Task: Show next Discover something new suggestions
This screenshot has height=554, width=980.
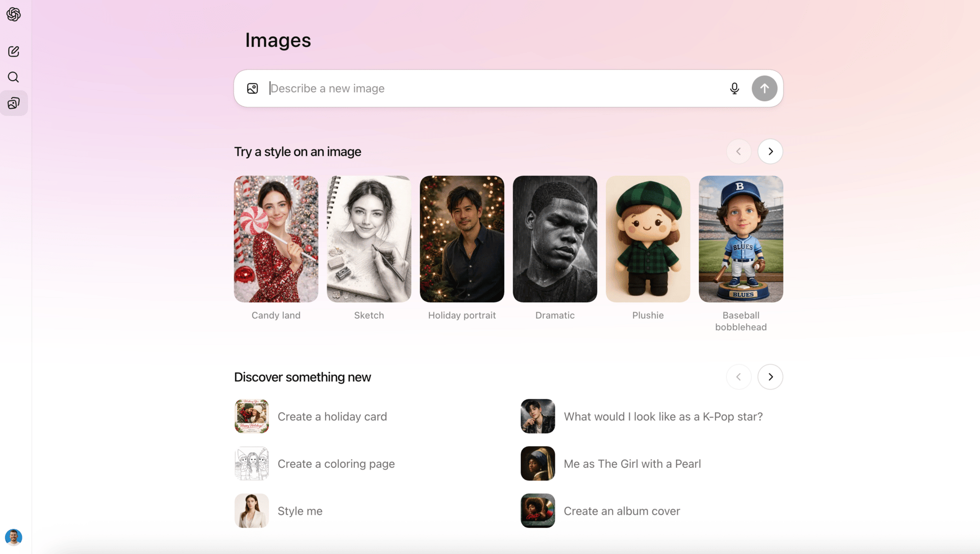Action: coord(770,377)
